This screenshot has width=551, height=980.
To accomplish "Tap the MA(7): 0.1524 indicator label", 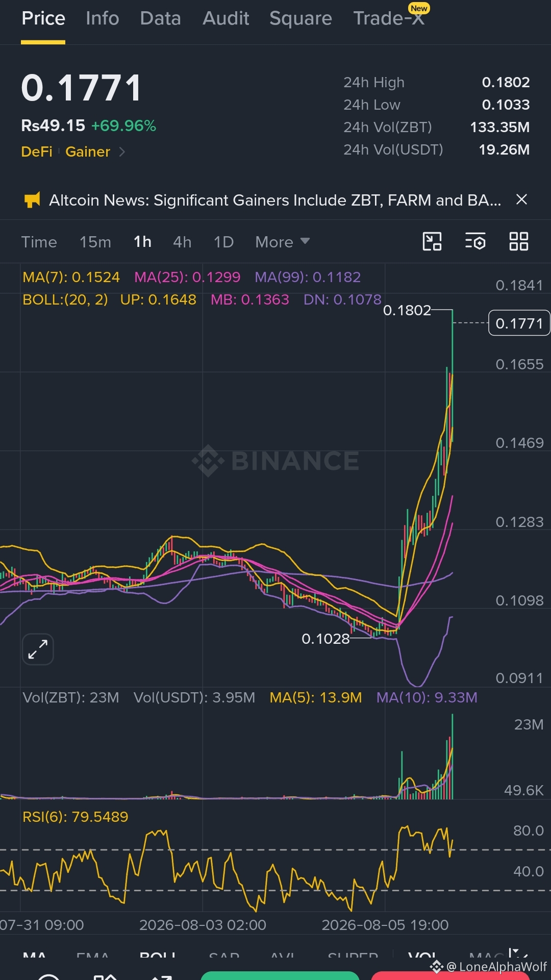I will (x=71, y=277).
